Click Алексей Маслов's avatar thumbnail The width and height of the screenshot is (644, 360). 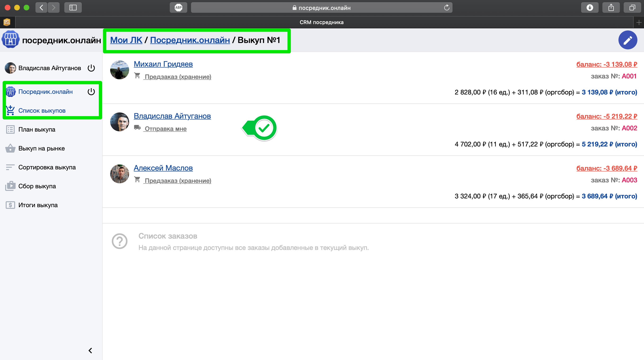click(x=119, y=174)
